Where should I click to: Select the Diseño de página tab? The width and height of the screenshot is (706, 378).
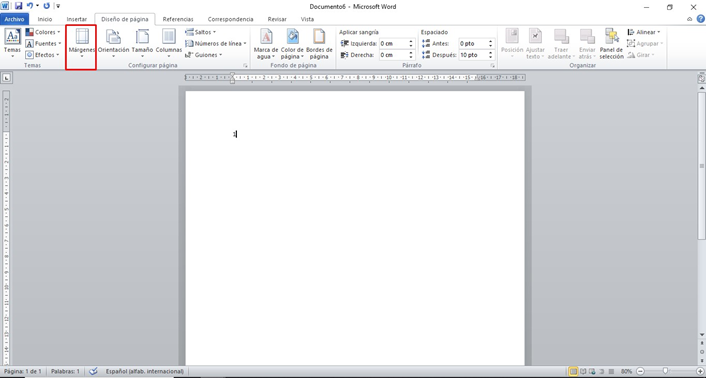125,19
